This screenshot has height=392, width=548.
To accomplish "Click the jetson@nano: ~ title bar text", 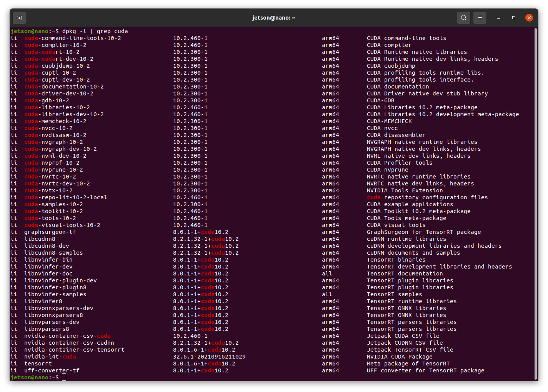I will 274,18.
